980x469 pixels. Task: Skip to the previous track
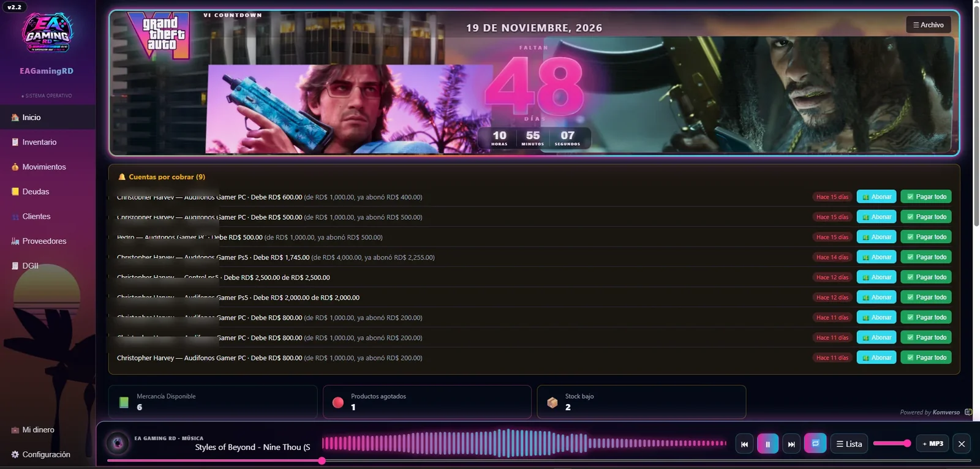tap(744, 444)
